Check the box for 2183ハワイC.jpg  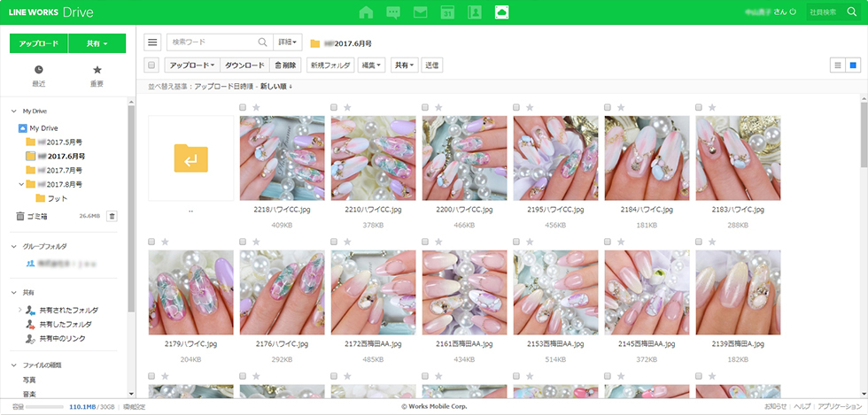(699, 107)
